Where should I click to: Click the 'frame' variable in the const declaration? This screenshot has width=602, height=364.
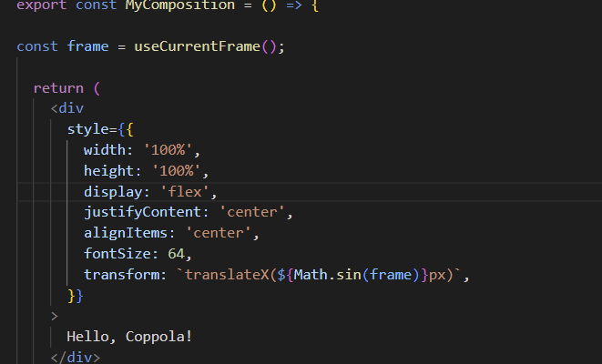click(x=88, y=46)
